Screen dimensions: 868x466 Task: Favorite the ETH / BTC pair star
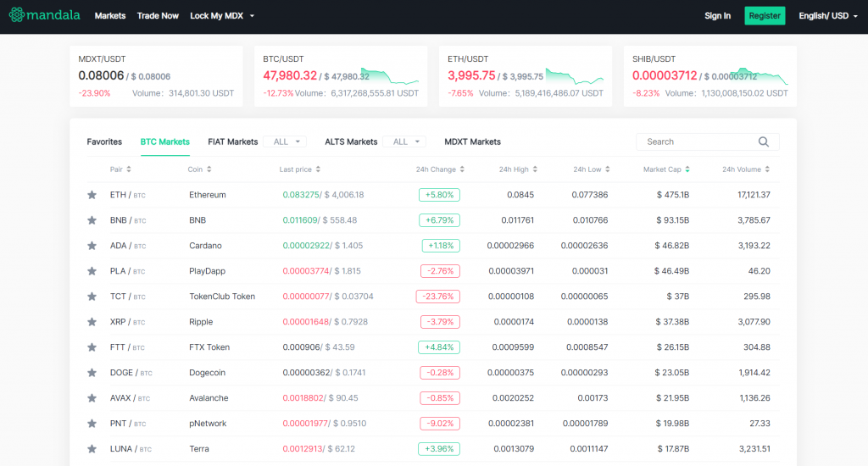pyautogui.click(x=92, y=195)
